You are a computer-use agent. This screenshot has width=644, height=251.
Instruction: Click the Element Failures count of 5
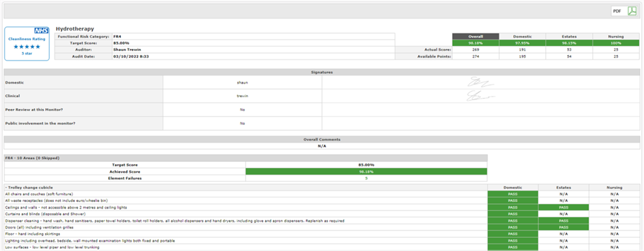pyautogui.click(x=366, y=178)
